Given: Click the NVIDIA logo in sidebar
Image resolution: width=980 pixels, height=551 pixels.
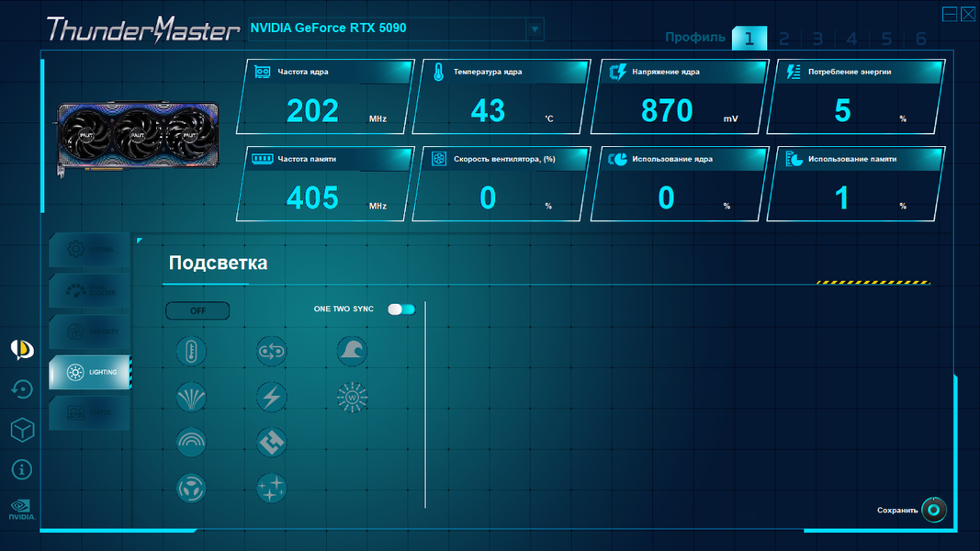Looking at the screenshot, I should [x=22, y=510].
